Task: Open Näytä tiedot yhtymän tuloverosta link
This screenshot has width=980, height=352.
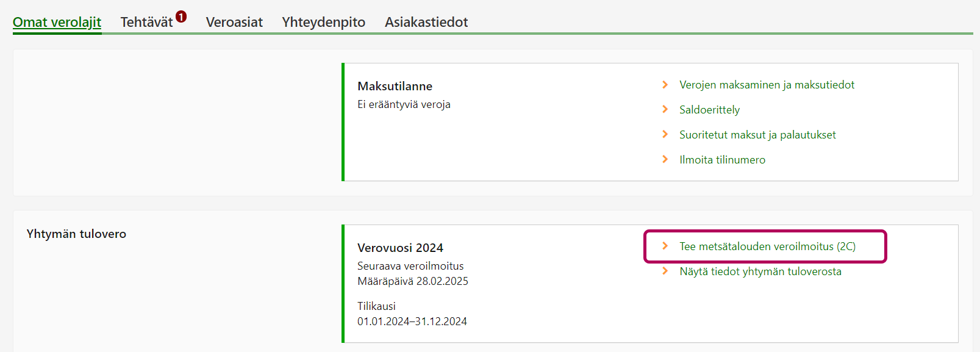Action: [x=760, y=271]
